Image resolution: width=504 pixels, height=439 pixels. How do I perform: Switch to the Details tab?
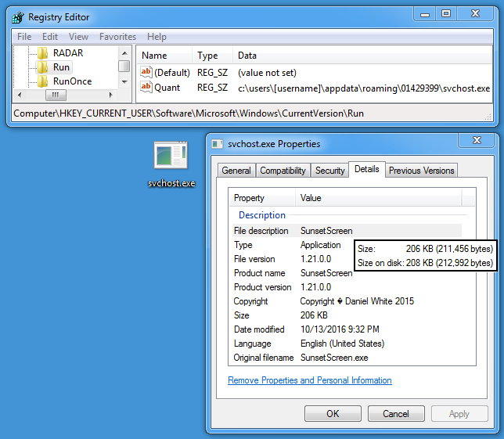point(367,169)
